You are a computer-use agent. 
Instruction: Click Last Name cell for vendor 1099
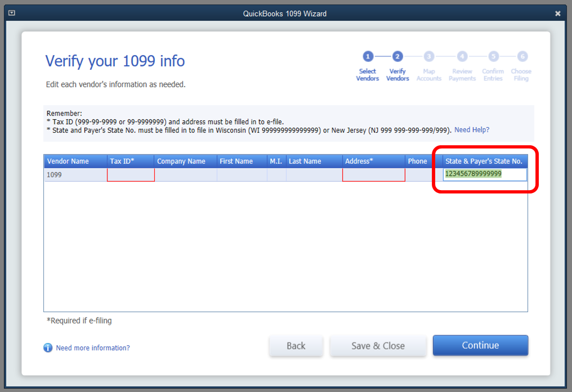pos(314,175)
